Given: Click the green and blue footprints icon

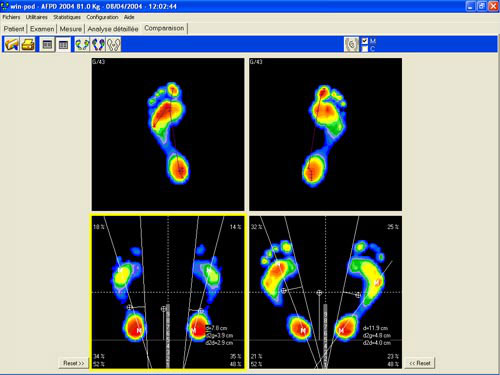Looking at the screenshot, I should (82, 44).
